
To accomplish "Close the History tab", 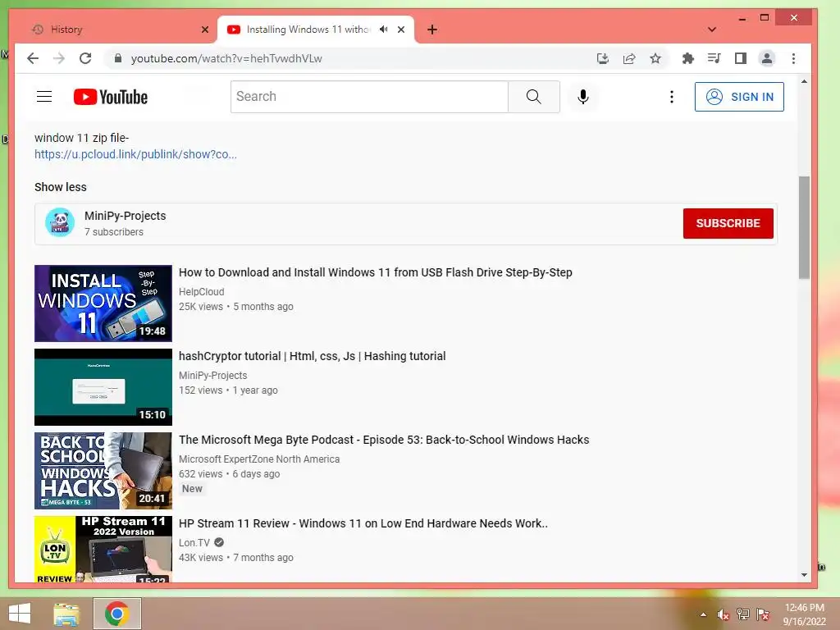I will [x=204, y=30].
